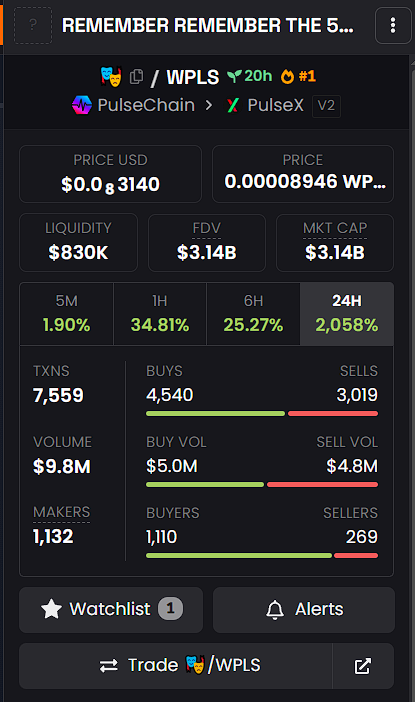Click the BUYERS count 1,110
This screenshot has width=415, height=702.
[162, 537]
